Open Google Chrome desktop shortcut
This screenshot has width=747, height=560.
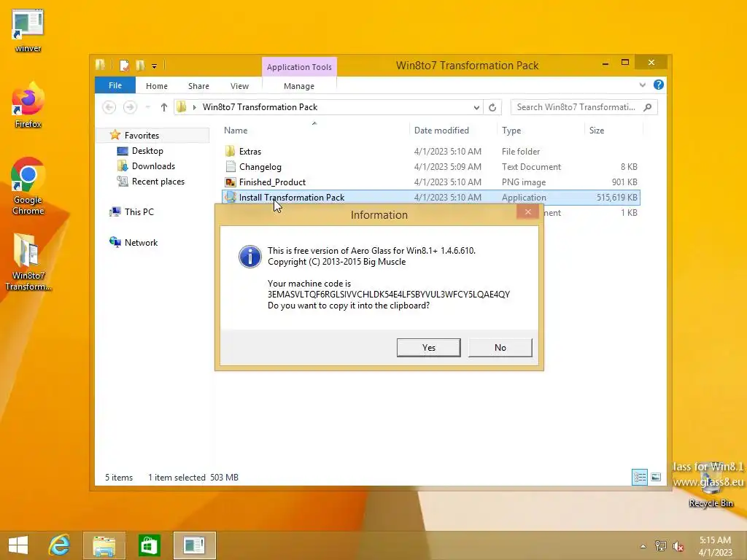point(28,186)
